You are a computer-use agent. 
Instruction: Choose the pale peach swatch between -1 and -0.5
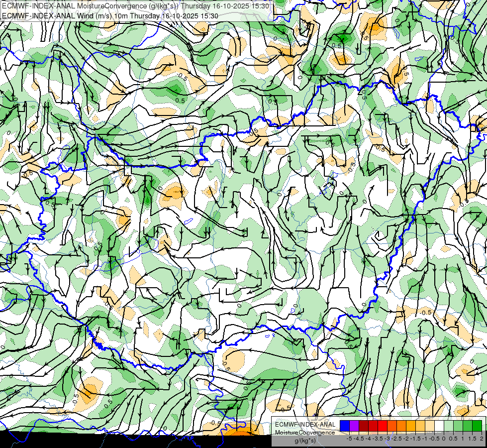point(430,426)
